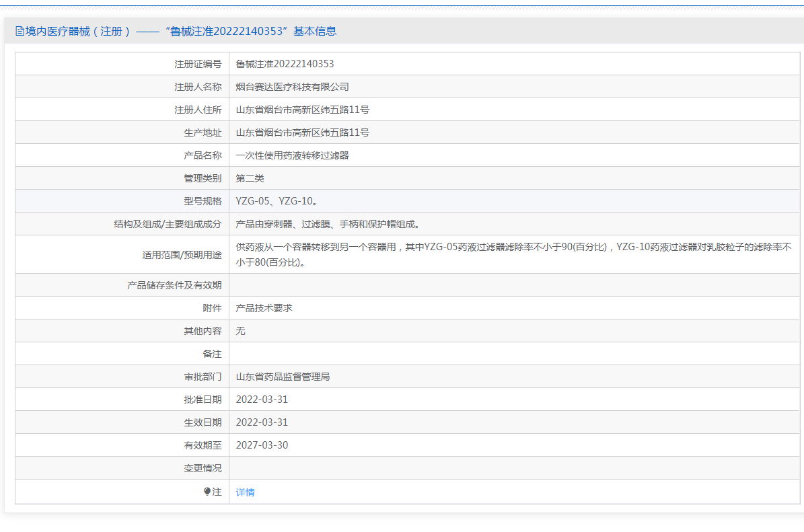Click the 其他内容 value 无
Screen dimensions: 804x532
click(240, 331)
